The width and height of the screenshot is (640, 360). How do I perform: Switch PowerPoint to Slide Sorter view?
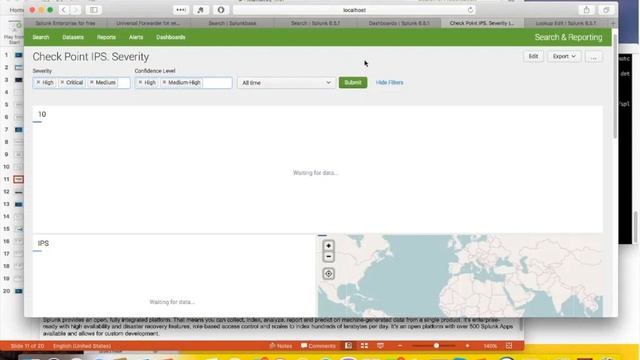[x=364, y=346]
